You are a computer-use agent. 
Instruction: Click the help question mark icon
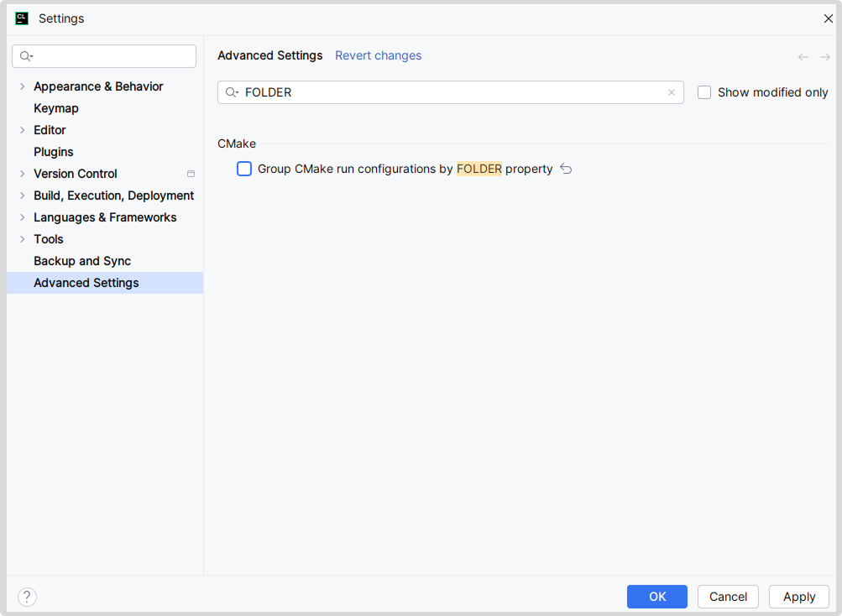point(27,597)
